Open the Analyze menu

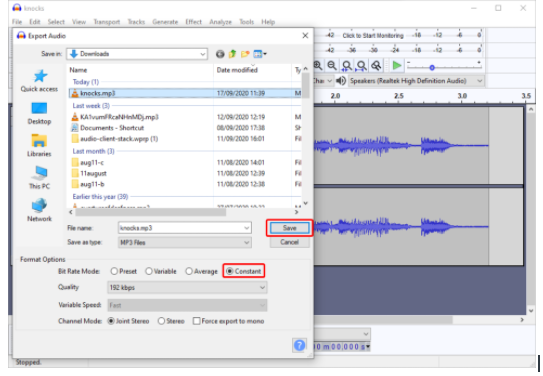pos(221,22)
